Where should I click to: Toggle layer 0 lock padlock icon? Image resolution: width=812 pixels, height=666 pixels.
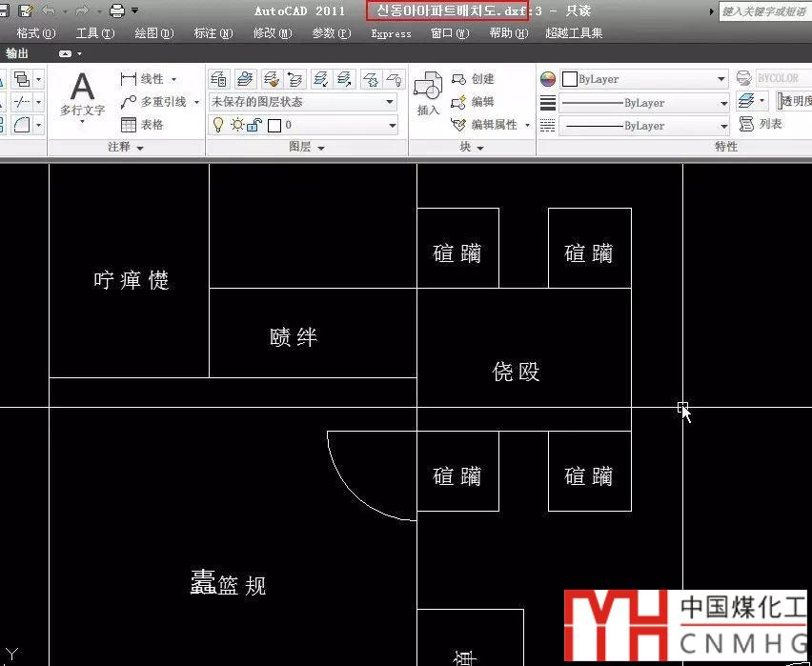tap(254, 125)
